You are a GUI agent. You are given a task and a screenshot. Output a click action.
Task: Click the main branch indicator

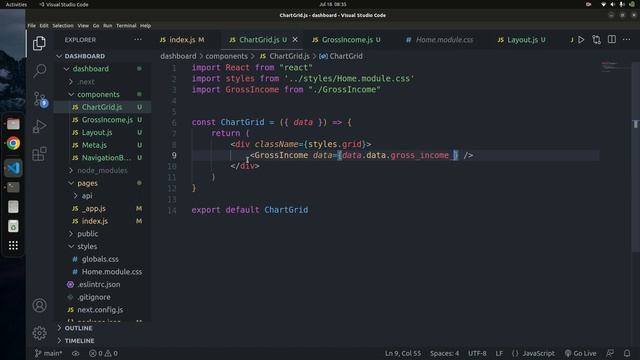pos(48,353)
